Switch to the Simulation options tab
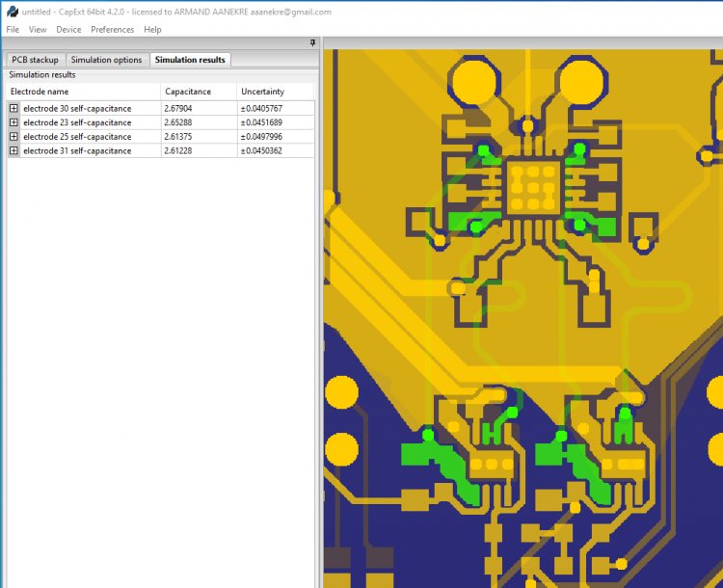This screenshot has width=723, height=588. [106, 60]
